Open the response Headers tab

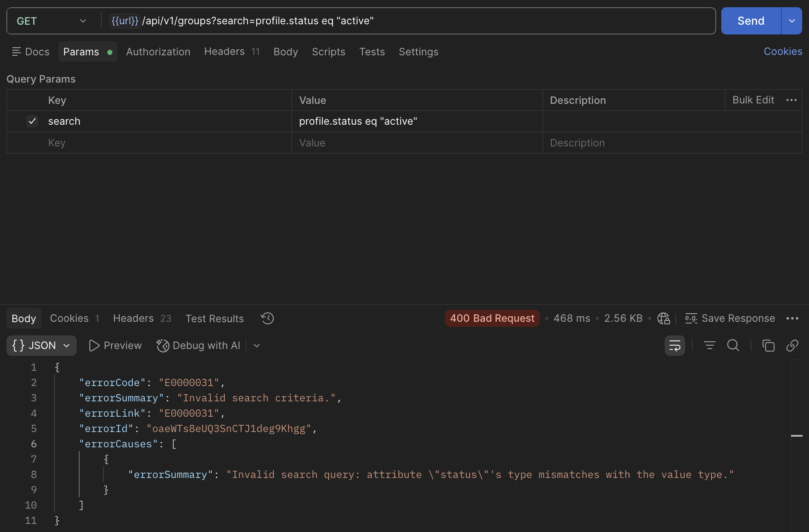click(142, 318)
